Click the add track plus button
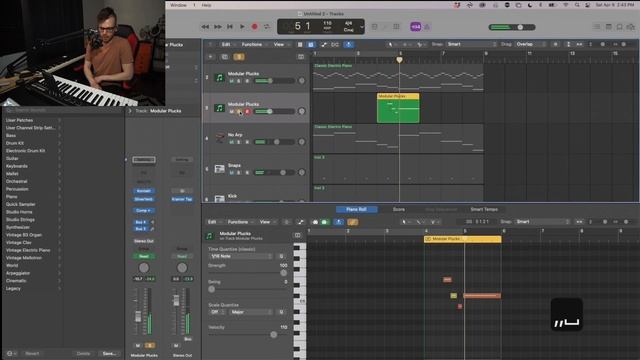The height and width of the screenshot is (360, 640). pos(211,57)
